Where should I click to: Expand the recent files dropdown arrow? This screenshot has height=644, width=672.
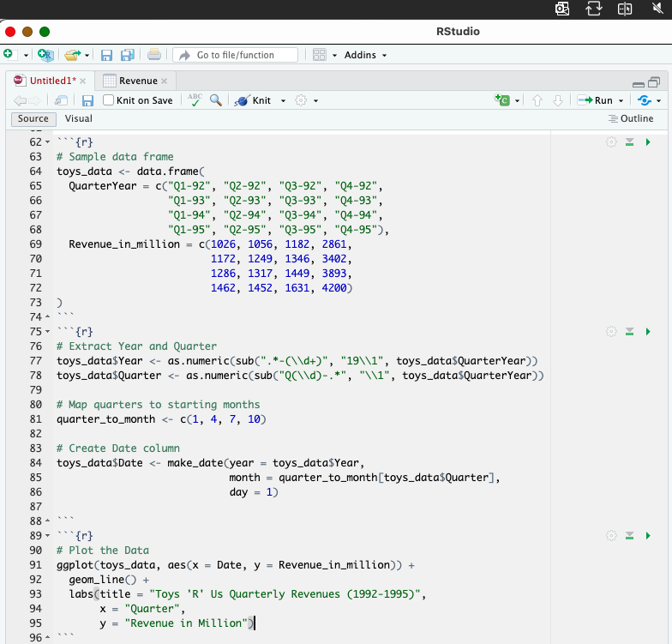[x=87, y=55]
